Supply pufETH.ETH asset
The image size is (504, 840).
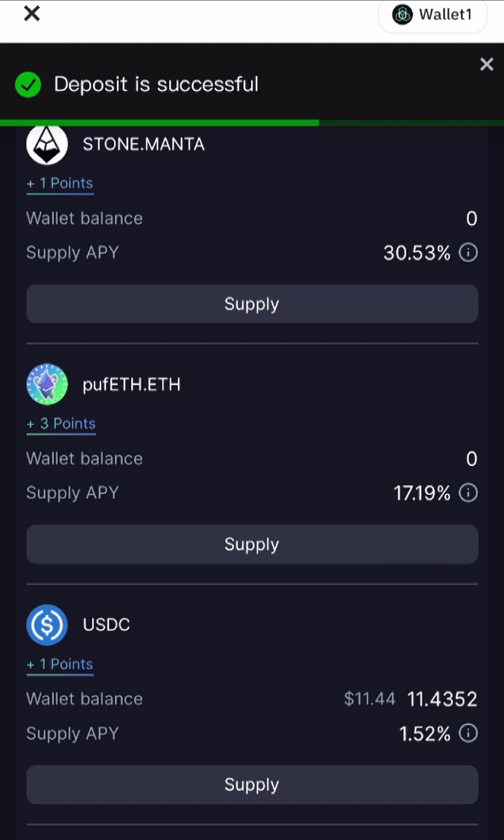tap(252, 545)
